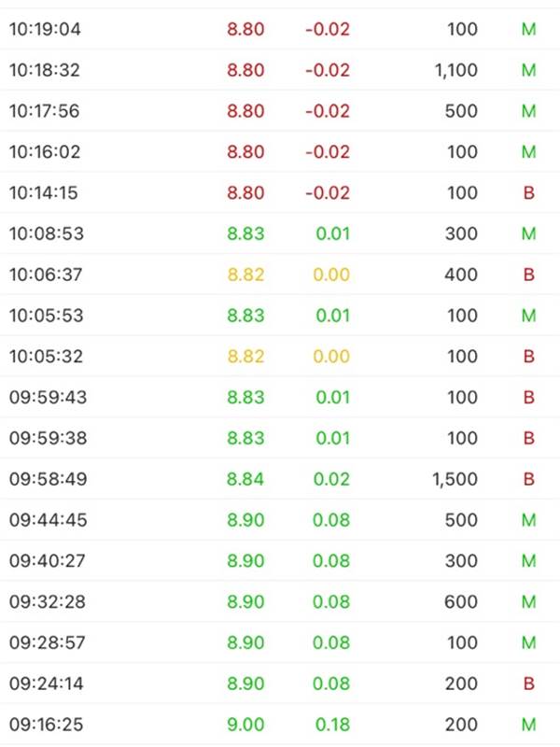Select the 600 volume at 09:32:28
The image size is (560, 747).
pos(461,602)
